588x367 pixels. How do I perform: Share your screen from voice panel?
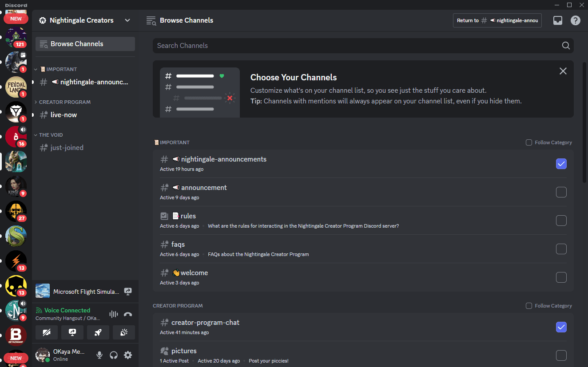(72, 332)
